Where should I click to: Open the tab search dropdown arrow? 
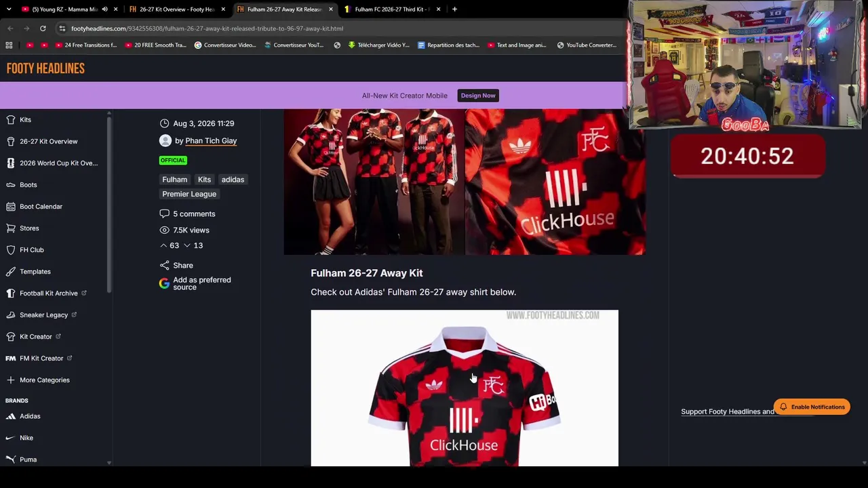click(9, 9)
